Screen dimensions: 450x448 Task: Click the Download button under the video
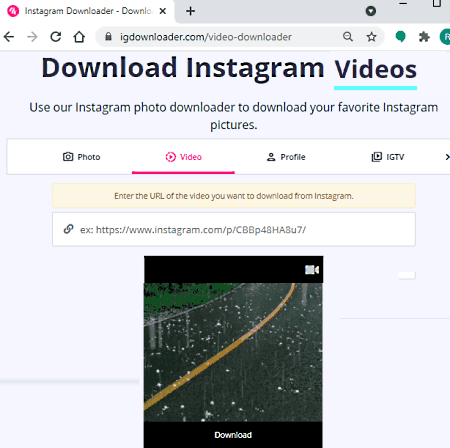(233, 435)
